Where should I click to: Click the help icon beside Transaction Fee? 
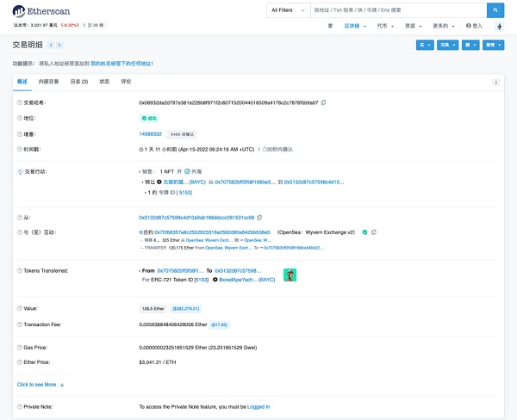pyautogui.click(x=20, y=324)
